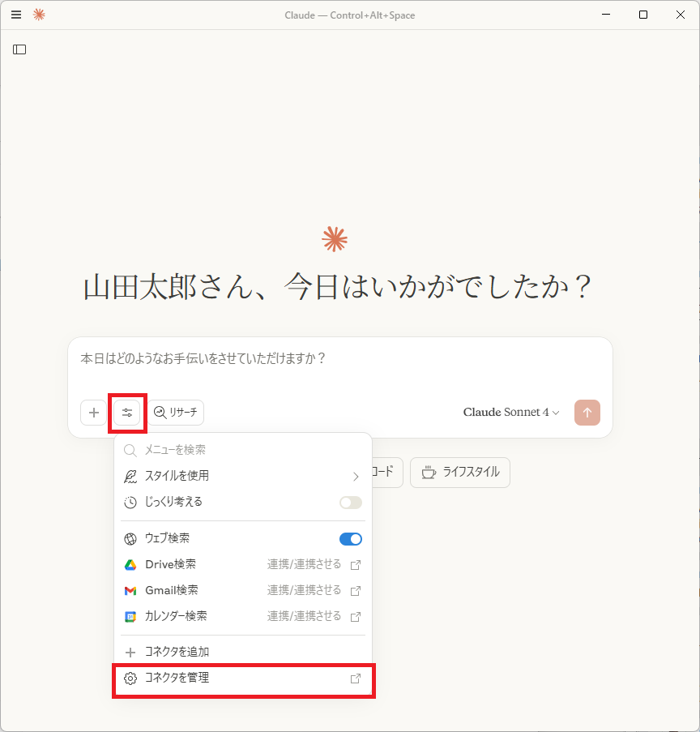Click the gear icon beside コネクタを管理
Screen dimensions: 700x732
click(130, 678)
